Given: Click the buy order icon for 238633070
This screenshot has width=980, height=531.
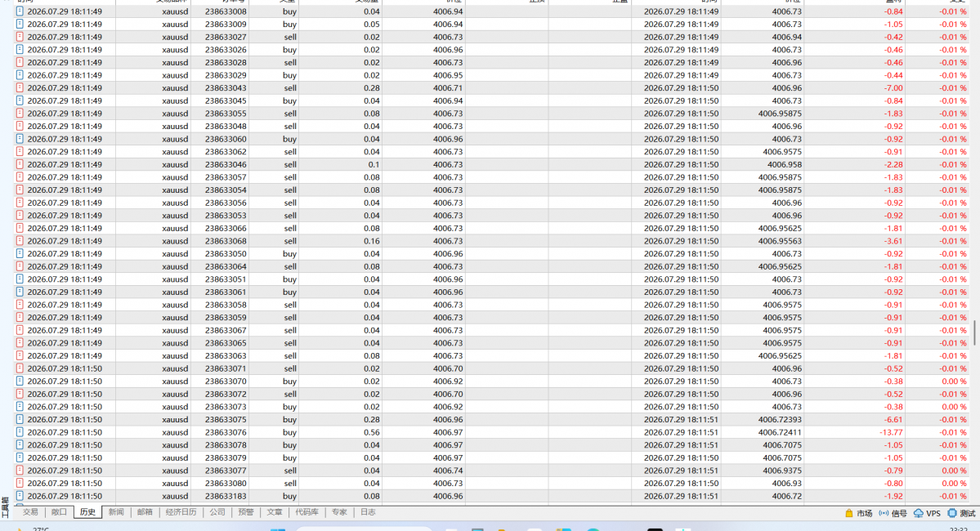Looking at the screenshot, I should (20, 381).
